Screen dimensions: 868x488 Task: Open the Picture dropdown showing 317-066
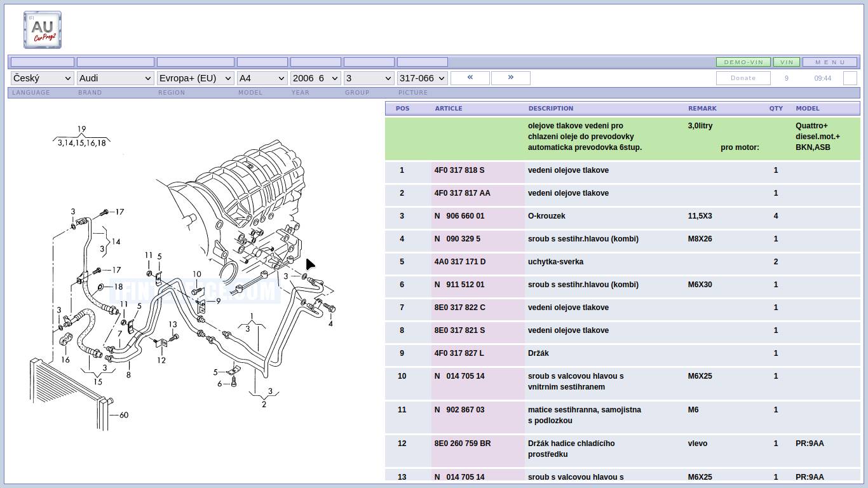click(x=422, y=78)
